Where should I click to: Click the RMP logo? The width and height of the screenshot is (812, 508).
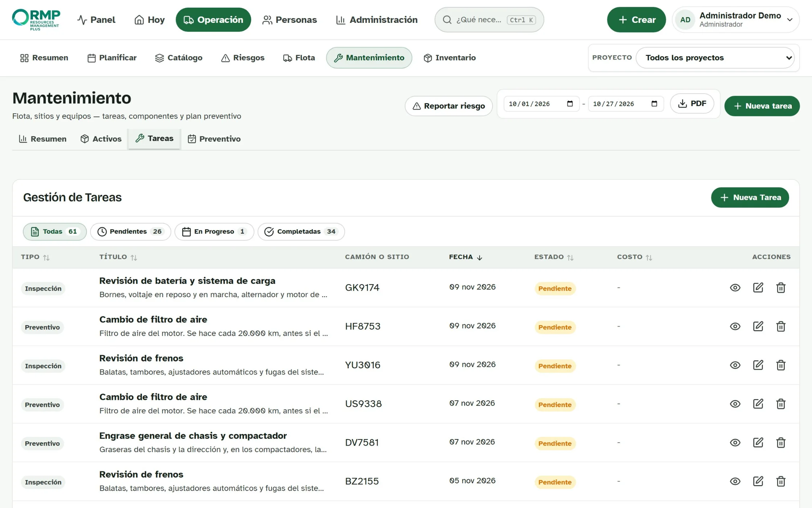[x=36, y=20]
